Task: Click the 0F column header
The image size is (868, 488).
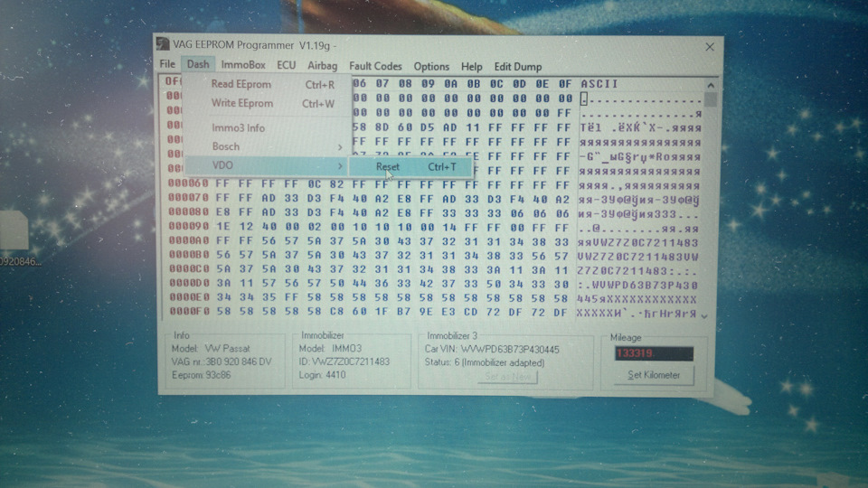Action: pos(564,84)
